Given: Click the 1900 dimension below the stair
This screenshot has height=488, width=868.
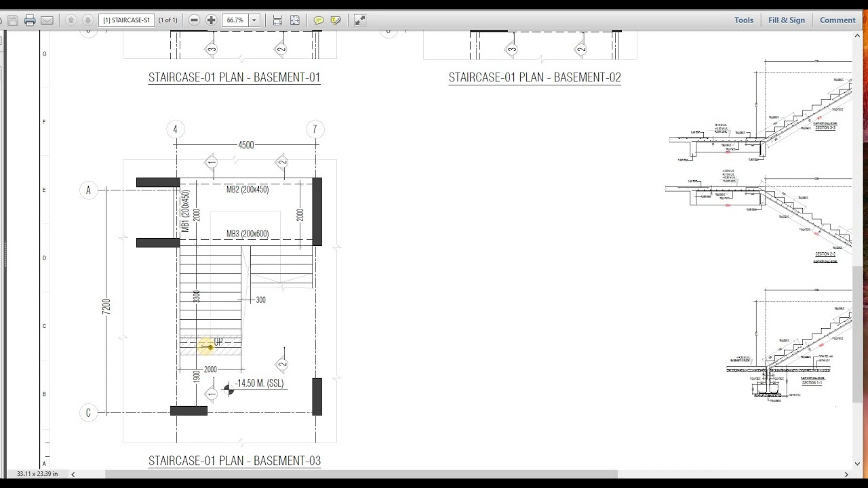Looking at the screenshot, I should pyautogui.click(x=197, y=377).
